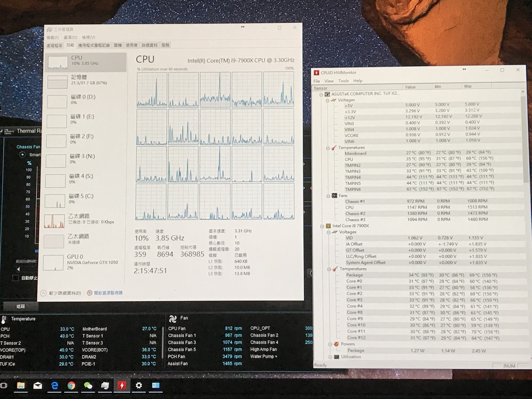Click the resource monitor icon in Task Manager

click(x=89, y=293)
